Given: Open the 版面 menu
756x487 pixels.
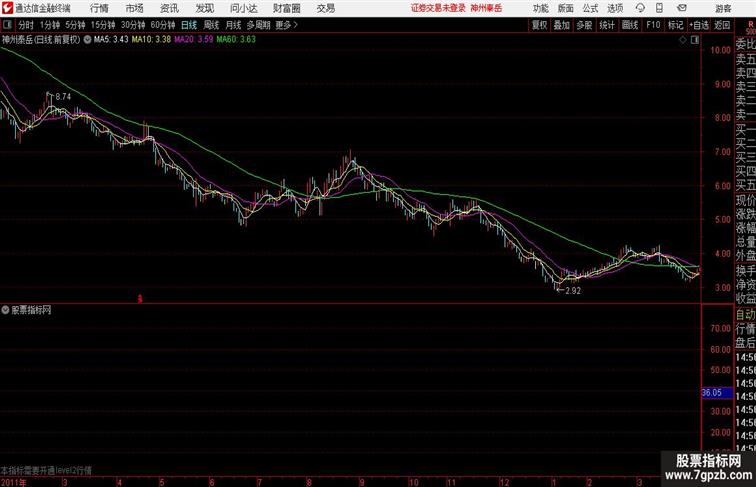Looking at the screenshot, I should (x=566, y=8).
